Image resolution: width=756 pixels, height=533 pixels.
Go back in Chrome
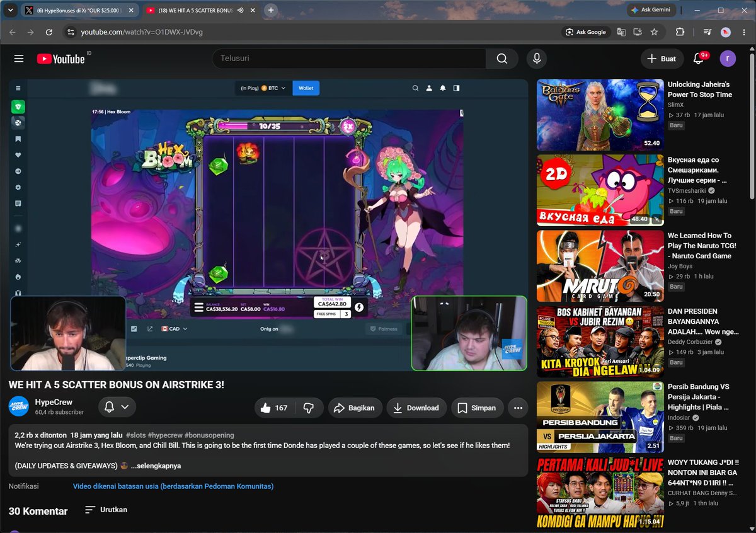pyautogui.click(x=13, y=32)
